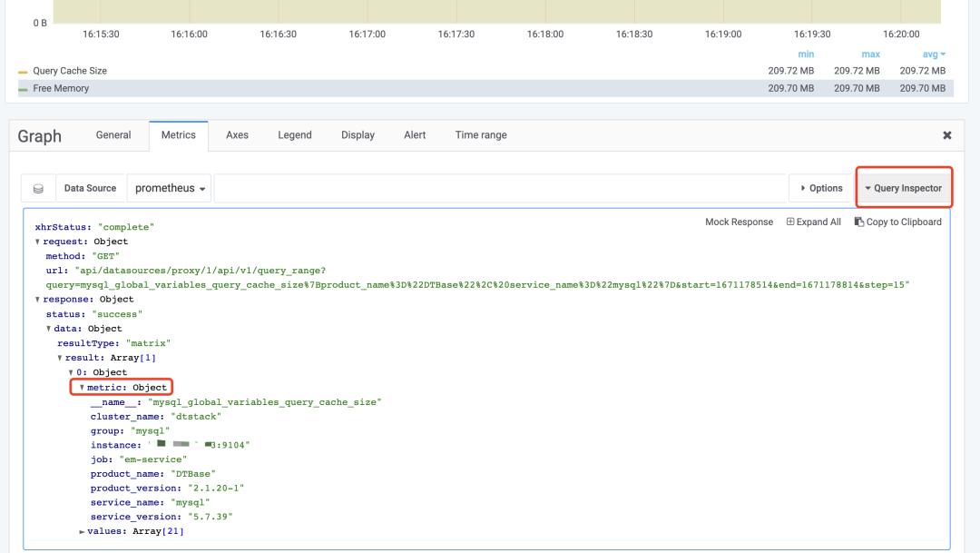The image size is (980, 553).
Task: Click the Mock Response button
Action: point(739,222)
